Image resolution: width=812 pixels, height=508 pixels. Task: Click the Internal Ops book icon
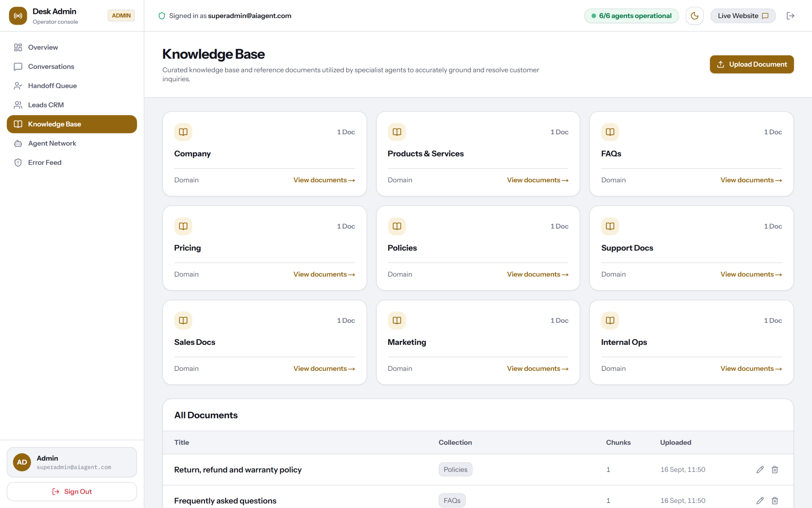tap(610, 321)
